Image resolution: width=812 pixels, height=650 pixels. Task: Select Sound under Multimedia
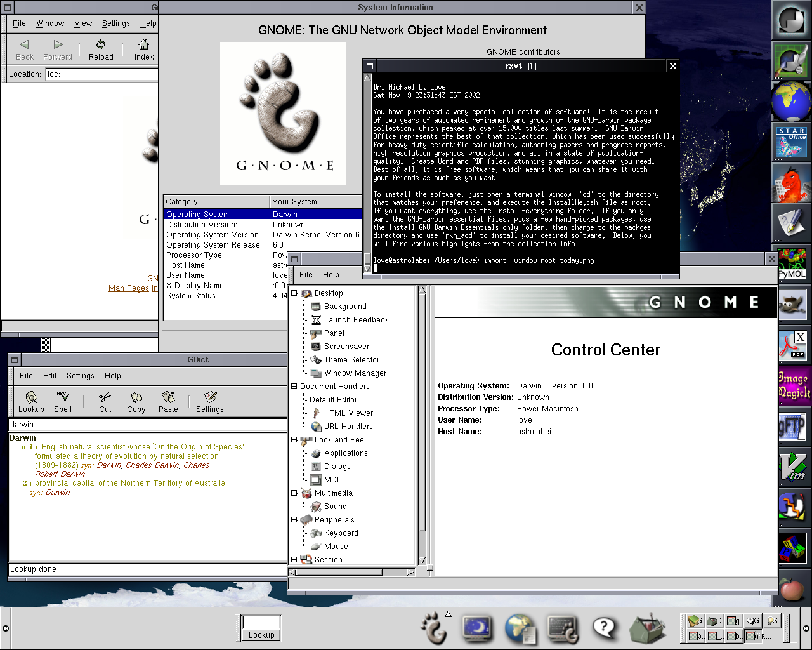(x=335, y=507)
